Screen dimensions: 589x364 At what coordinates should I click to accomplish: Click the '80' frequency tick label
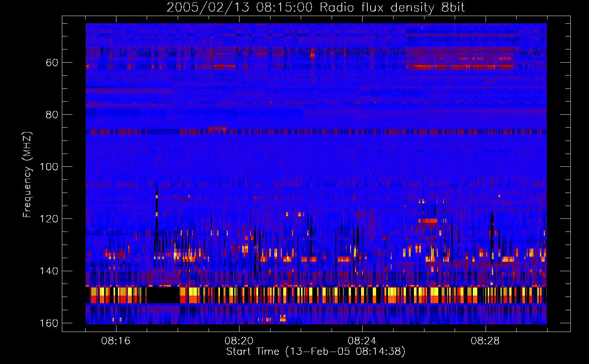pos(52,115)
